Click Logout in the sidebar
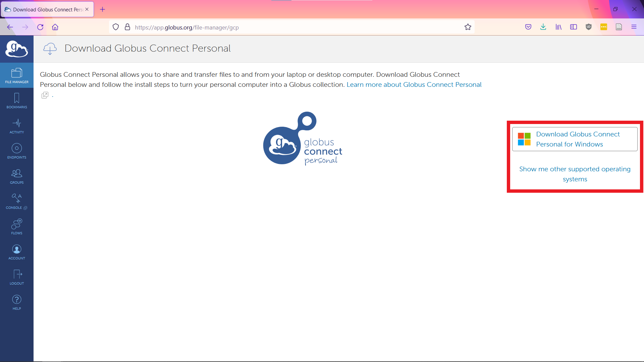This screenshot has height=362, width=644. pos(17,277)
